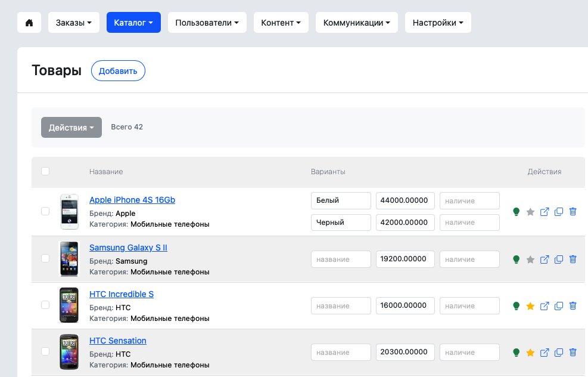Toggle visibility bulb for HTC Incredible S
Image resolution: width=588 pixels, height=377 pixels.
coord(517,306)
